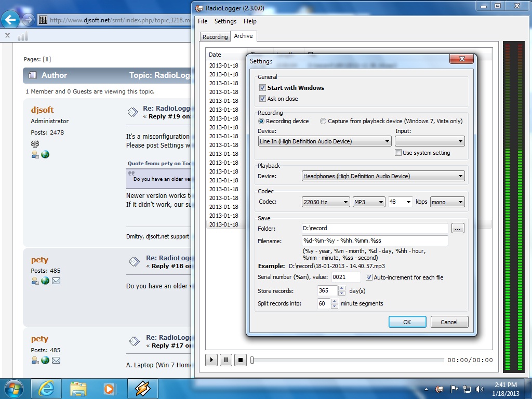Image resolution: width=532 pixels, height=399 pixels.
Task: Open Windows Media Player from taskbar
Action: click(110, 389)
